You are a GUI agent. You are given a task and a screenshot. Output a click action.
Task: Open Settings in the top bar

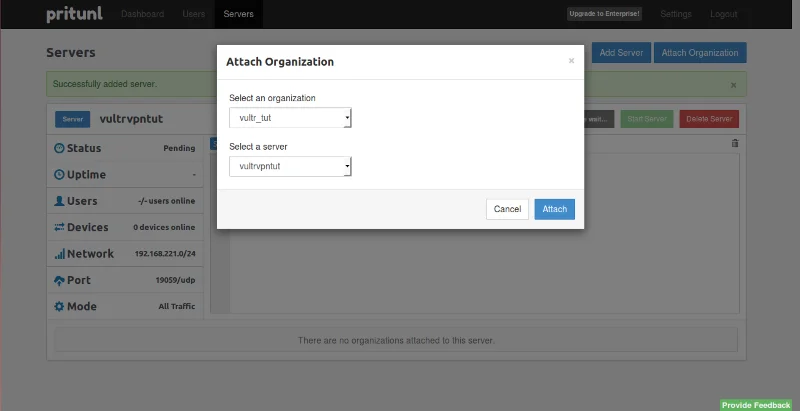point(676,14)
